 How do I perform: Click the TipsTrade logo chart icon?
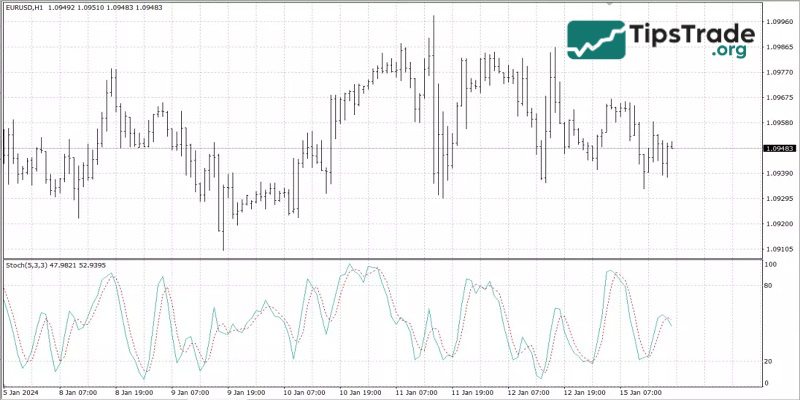click(x=596, y=40)
